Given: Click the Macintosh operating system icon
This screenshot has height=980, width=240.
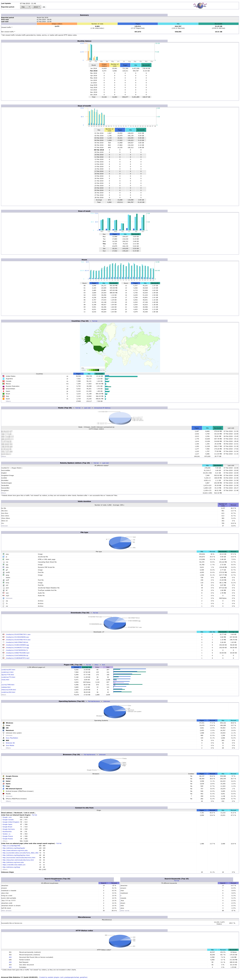Looking at the screenshot, I should coord(3,730).
